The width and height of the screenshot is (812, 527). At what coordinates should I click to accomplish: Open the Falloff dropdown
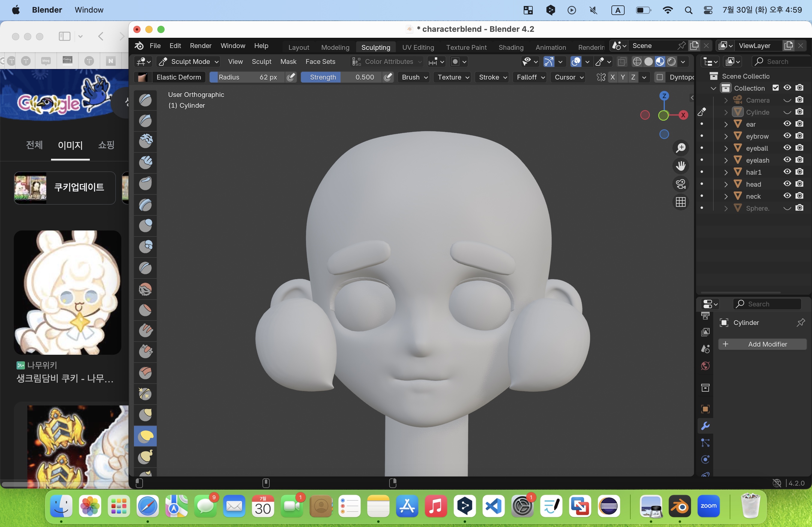tap(530, 77)
